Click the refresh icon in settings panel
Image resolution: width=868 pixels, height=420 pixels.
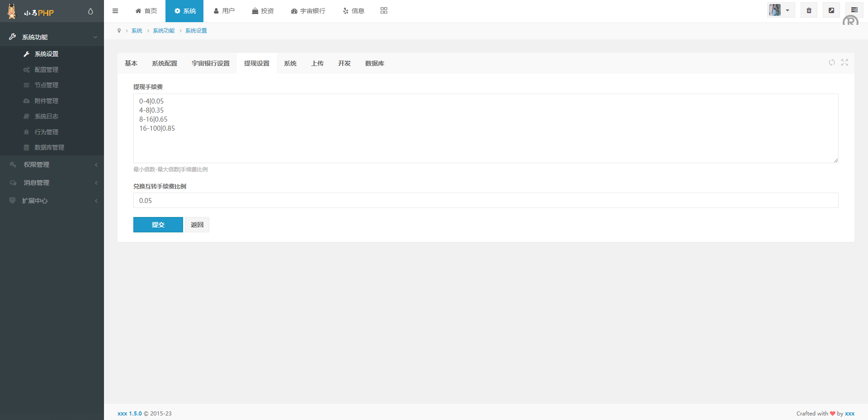(831, 62)
